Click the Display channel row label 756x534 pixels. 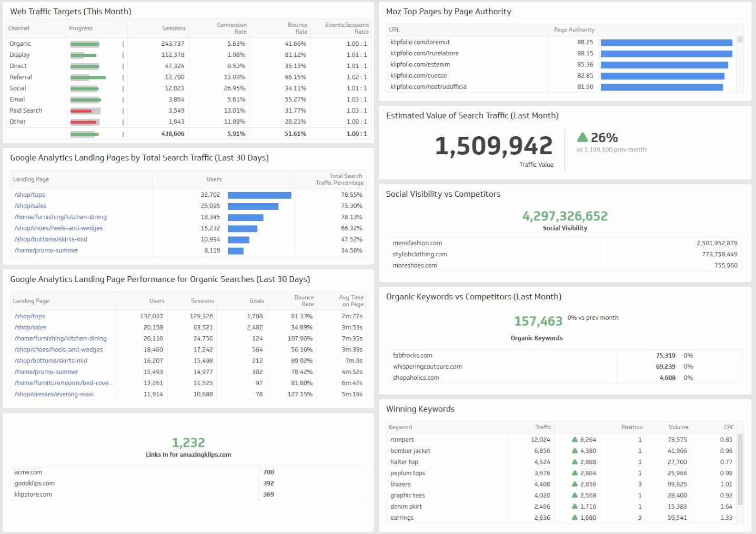19,55
